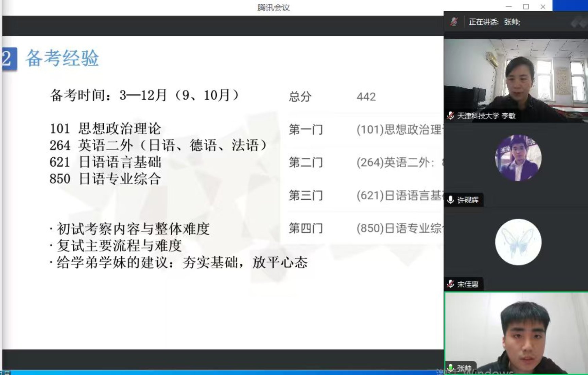
Task: Click the 天津科技大学 李敏 name label
Action: [486, 116]
